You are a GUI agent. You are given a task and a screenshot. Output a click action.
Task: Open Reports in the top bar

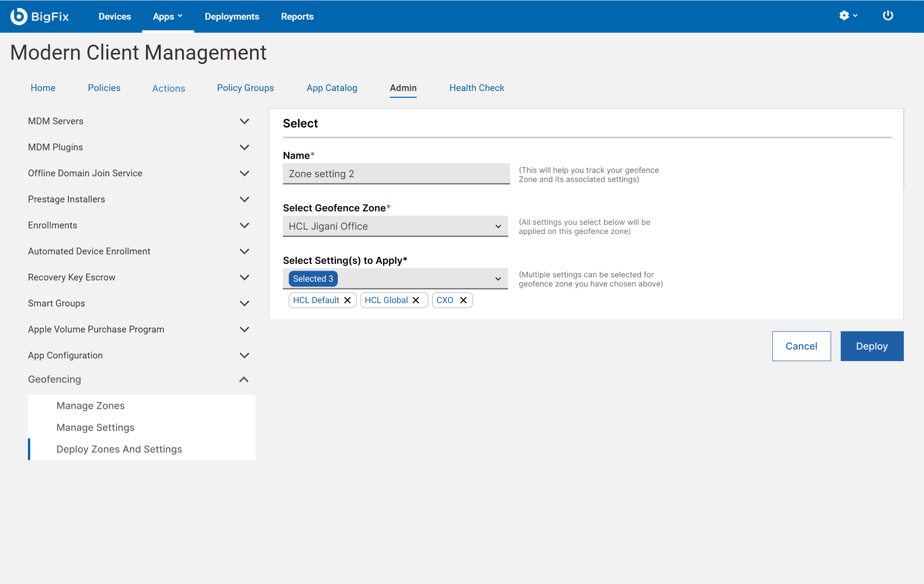pyautogui.click(x=297, y=16)
